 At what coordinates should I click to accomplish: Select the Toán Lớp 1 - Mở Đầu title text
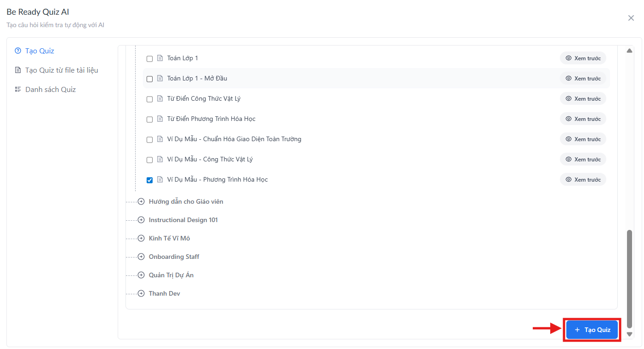pos(197,79)
